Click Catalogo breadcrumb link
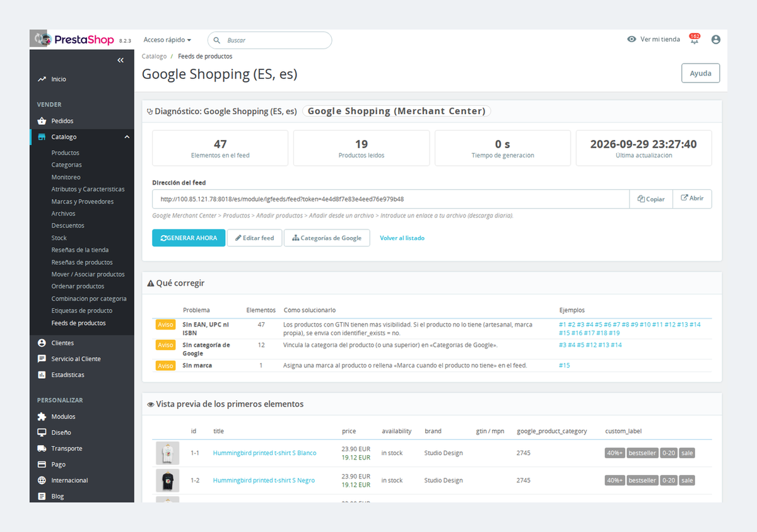Viewport: 757px width, 532px height. 155,56
